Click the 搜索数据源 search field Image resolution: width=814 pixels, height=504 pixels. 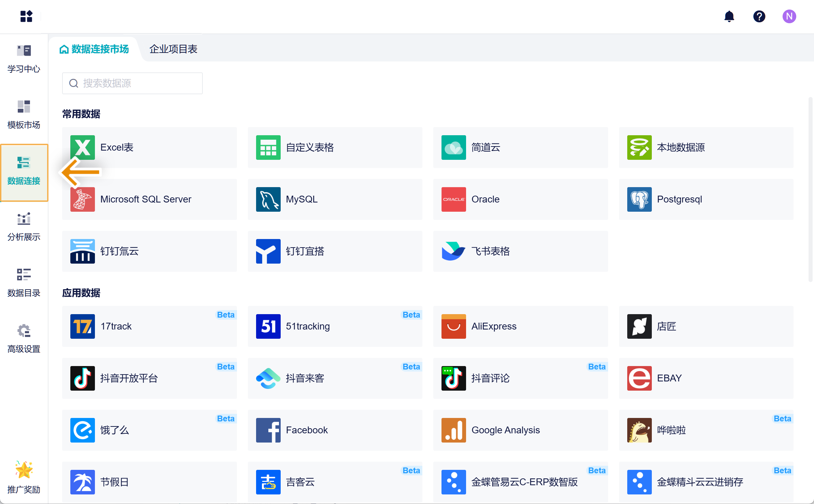click(x=132, y=83)
